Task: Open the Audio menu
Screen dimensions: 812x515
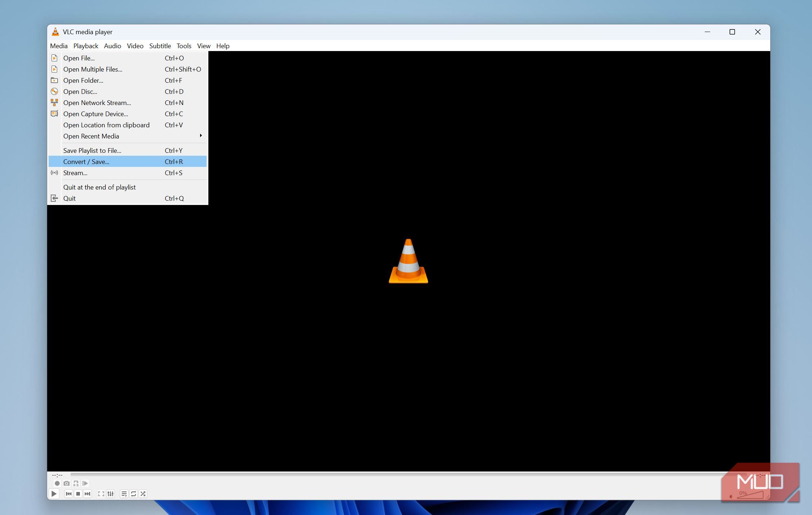Action: tap(112, 46)
